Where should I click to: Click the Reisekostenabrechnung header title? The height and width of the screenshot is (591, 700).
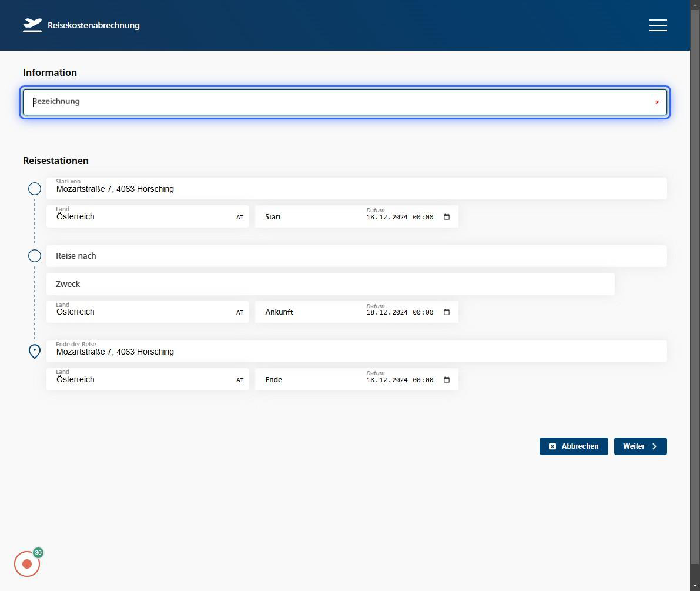click(x=93, y=25)
